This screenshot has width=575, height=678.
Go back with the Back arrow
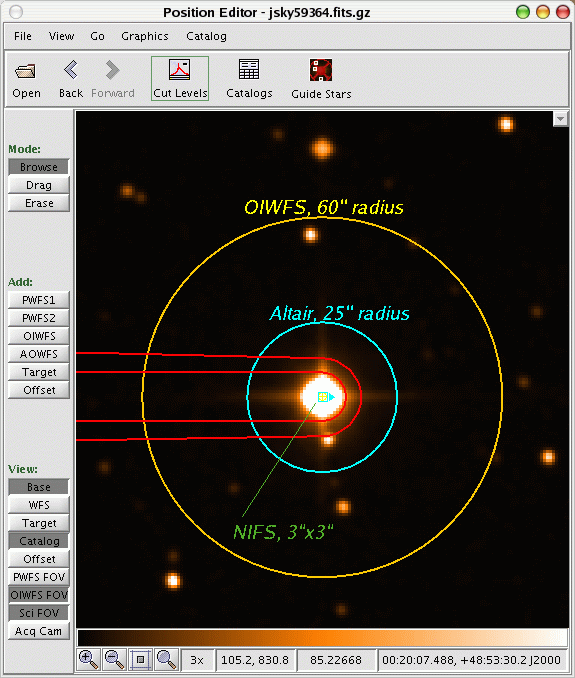click(71, 79)
